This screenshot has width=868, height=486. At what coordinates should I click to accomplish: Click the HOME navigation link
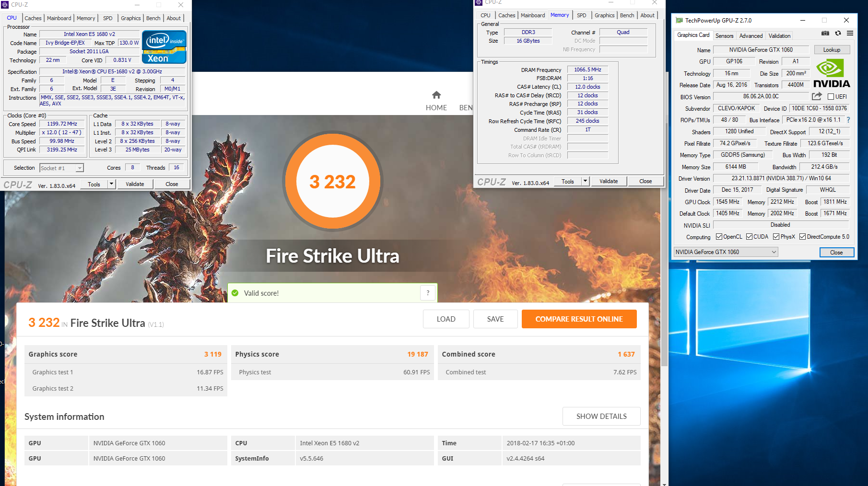436,108
